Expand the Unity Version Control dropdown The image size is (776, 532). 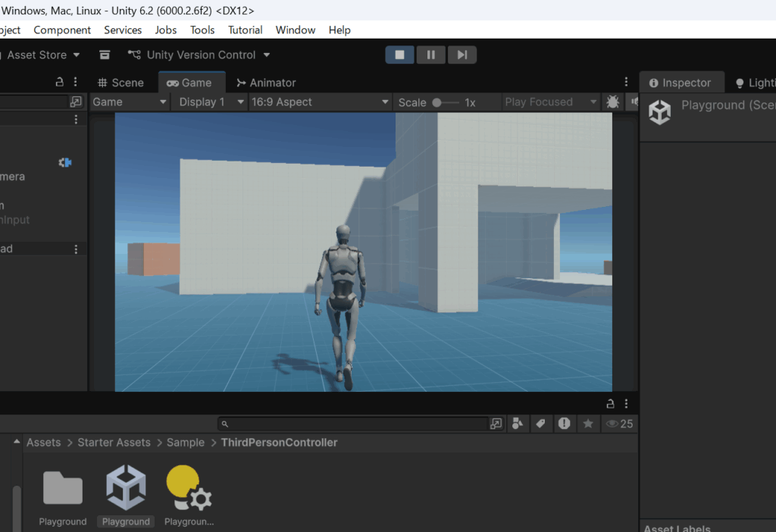pyautogui.click(x=199, y=55)
